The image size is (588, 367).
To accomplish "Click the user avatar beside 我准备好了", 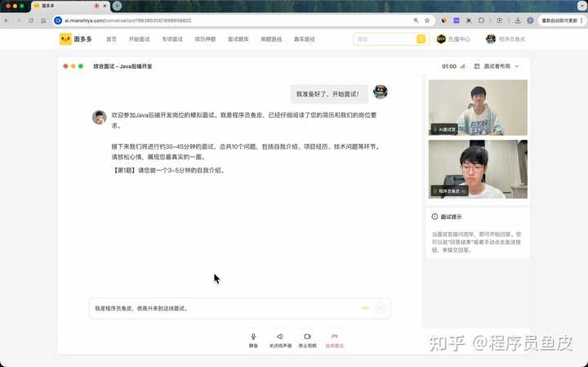I will [x=381, y=92].
